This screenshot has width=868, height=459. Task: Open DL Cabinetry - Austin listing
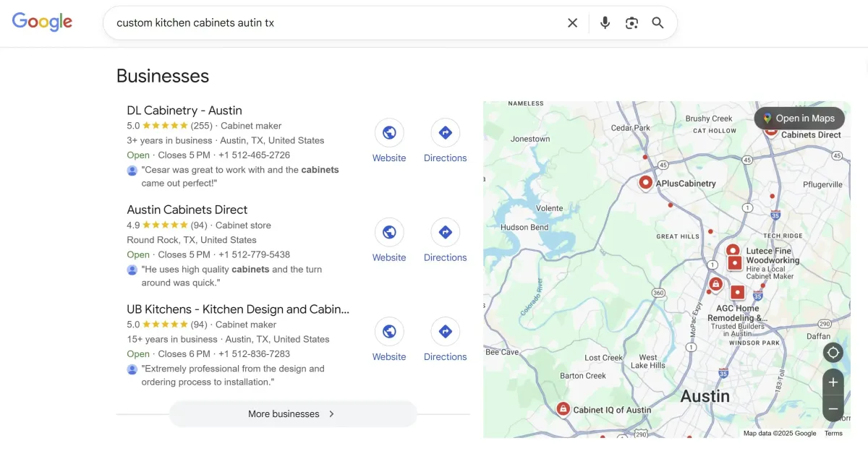pyautogui.click(x=184, y=111)
